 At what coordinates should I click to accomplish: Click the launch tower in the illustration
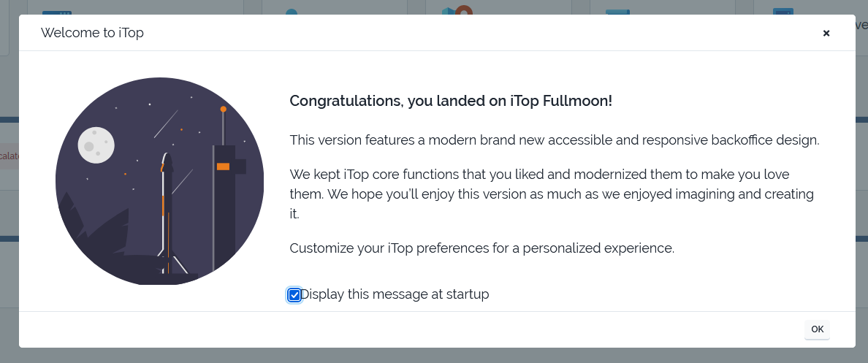pyautogui.click(x=224, y=212)
